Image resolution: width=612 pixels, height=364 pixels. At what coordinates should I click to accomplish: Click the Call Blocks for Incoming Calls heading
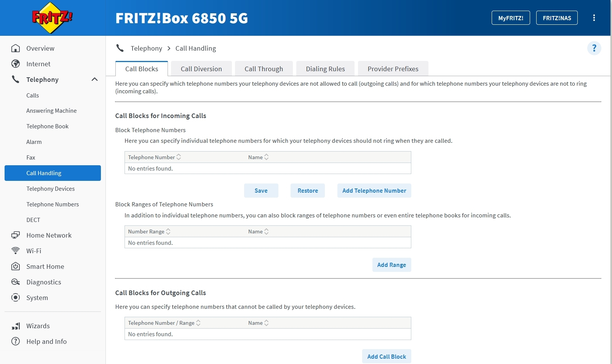pyautogui.click(x=161, y=116)
